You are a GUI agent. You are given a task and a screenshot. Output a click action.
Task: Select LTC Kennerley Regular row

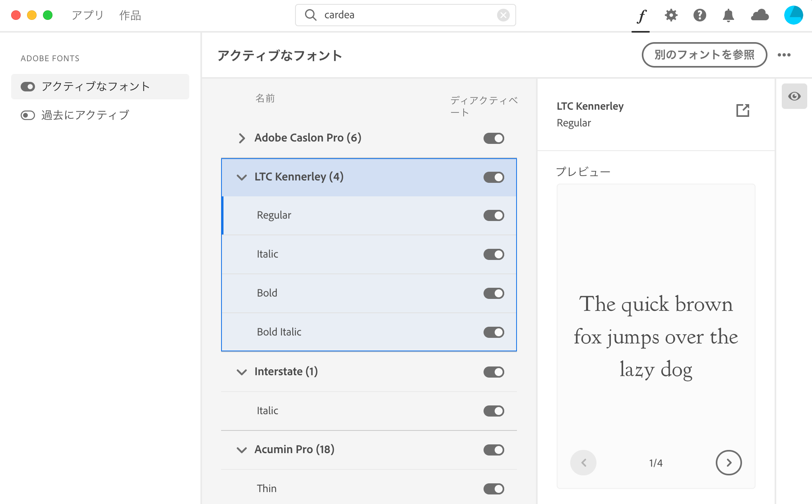click(x=369, y=215)
